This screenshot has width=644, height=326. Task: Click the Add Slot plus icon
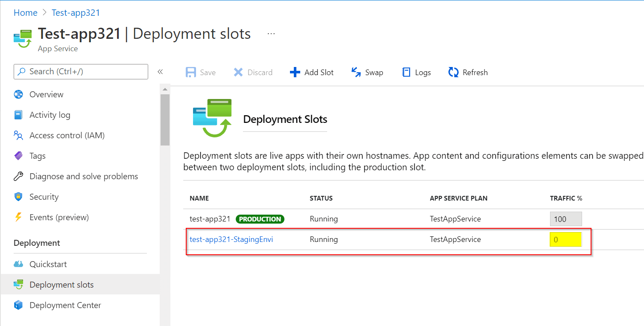(x=295, y=73)
